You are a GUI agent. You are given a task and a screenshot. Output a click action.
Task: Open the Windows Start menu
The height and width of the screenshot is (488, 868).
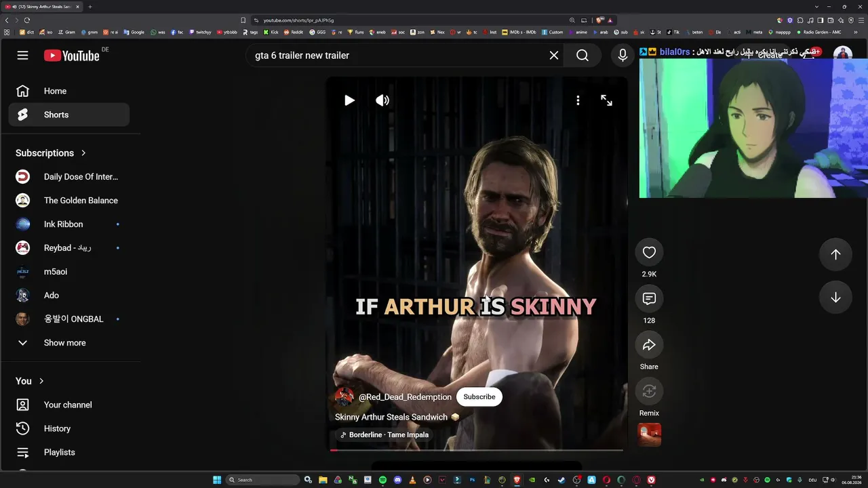pos(217,480)
